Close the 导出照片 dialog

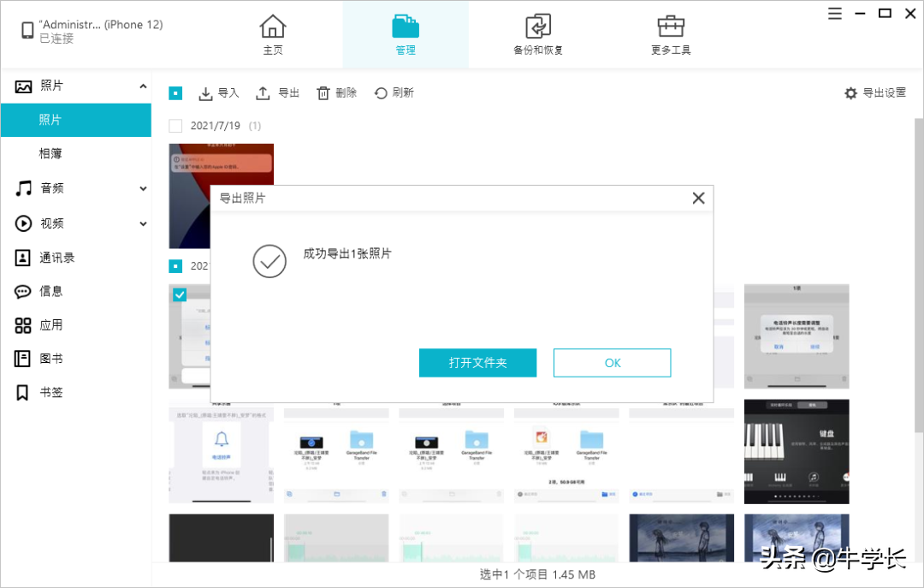pyautogui.click(x=698, y=199)
